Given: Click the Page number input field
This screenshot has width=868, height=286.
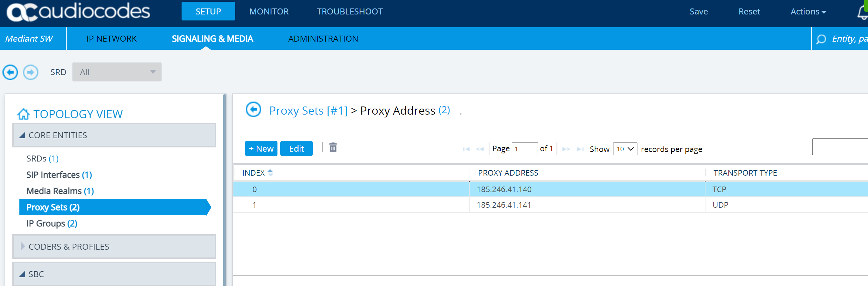Looking at the screenshot, I should point(524,149).
